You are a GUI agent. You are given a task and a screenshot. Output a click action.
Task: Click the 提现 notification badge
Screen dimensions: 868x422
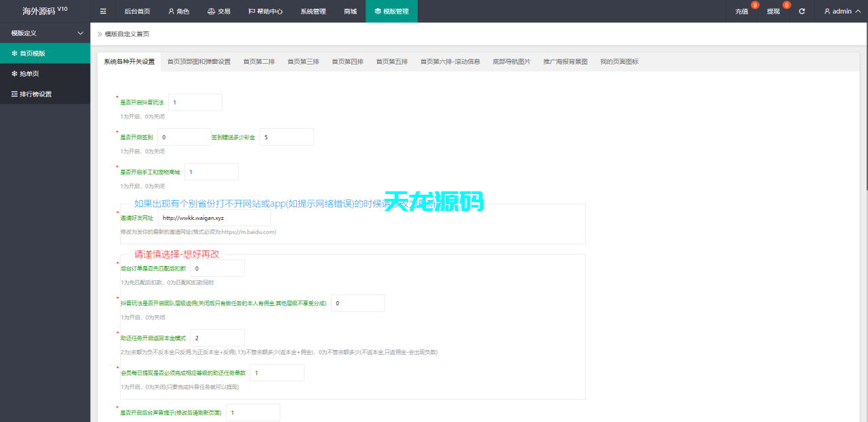coord(786,5)
